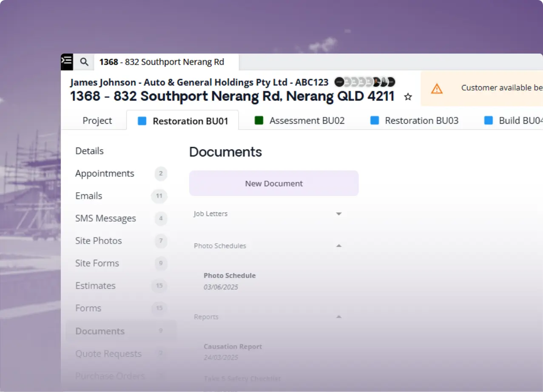The image size is (543, 392).
Task: Click the orange warning triangle icon
Action: 436,88
